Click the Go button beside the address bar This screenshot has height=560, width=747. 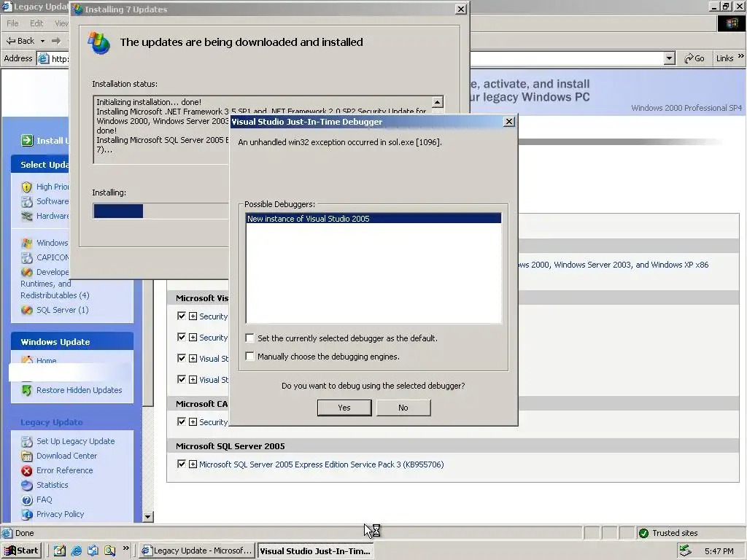[694, 58]
